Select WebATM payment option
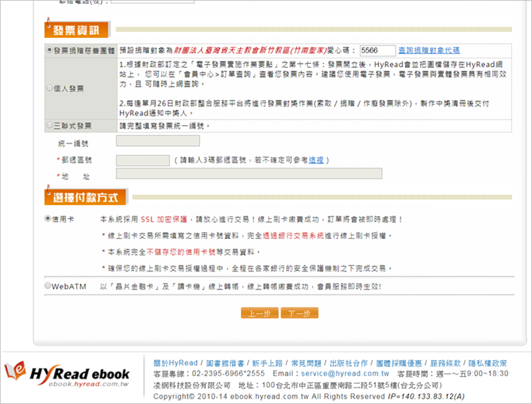The height and width of the screenshot is (404, 532). (x=48, y=286)
